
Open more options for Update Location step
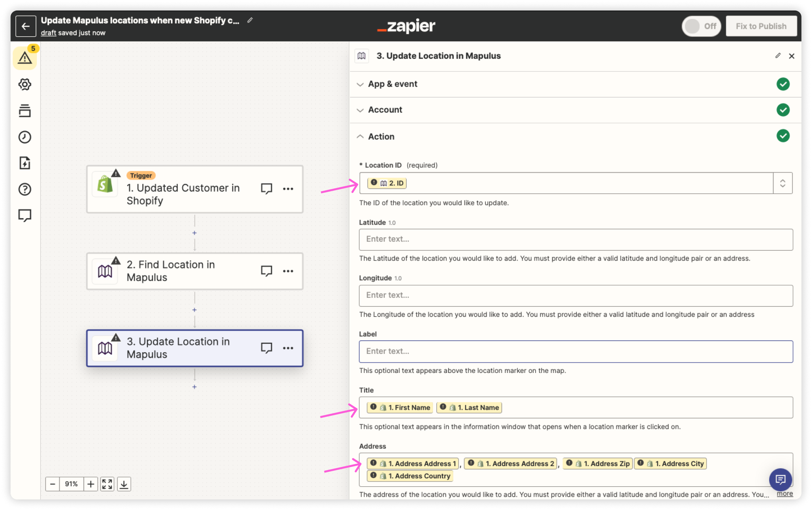(288, 348)
